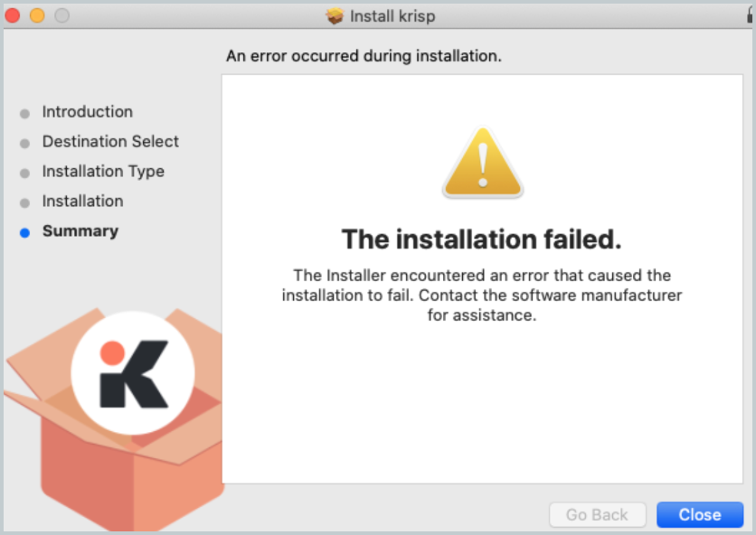Select the Destination Select step
Image resolution: width=756 pixels, height=535 pixels.
110,142
